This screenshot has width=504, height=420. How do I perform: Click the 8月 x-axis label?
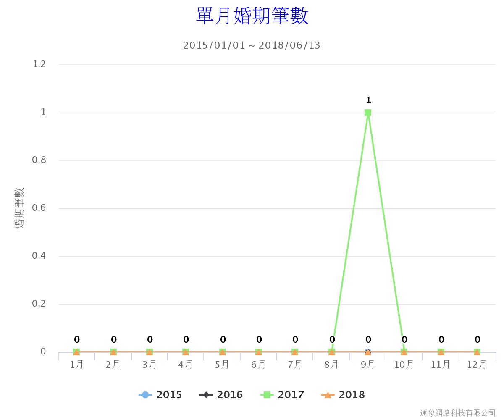pos(331,365)
